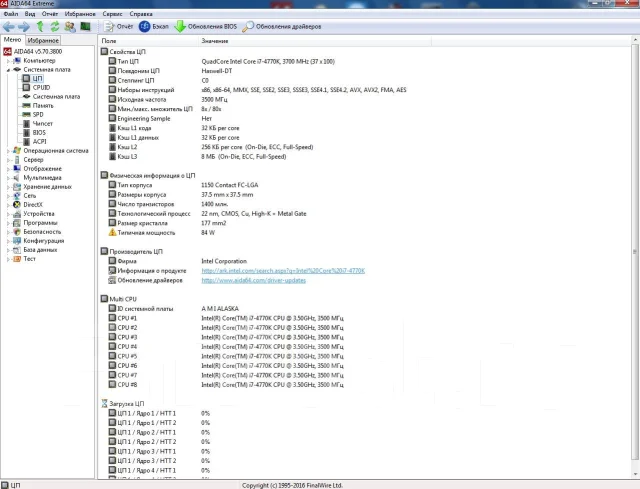Go back with the blue left arrow
Screen dimensions: 640x489
click(9, 27)
